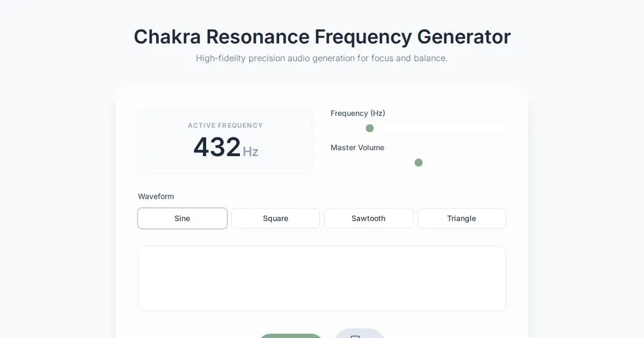Choose the Sawtooth waveform
Viewport: 644px width, 338px height.
[x=368, y=218]
